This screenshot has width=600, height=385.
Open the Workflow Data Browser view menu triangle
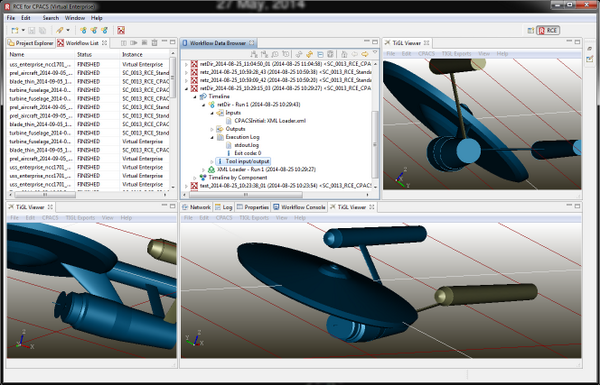[x=375, y=53]
